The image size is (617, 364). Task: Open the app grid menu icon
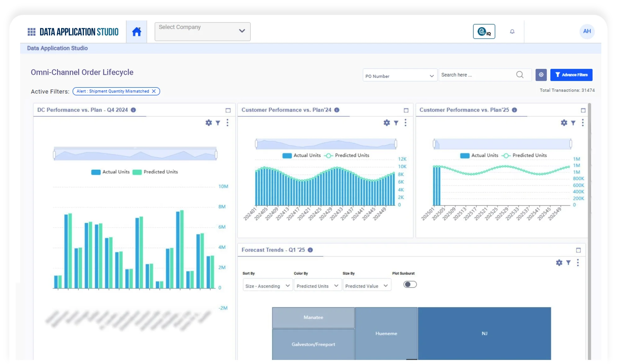[x=31, y=32]
